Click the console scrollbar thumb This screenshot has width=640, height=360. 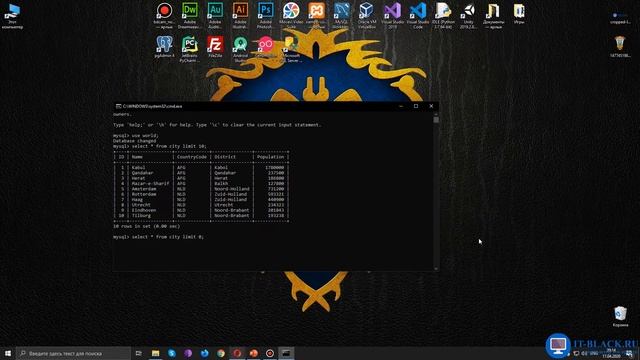coord(436,120)
